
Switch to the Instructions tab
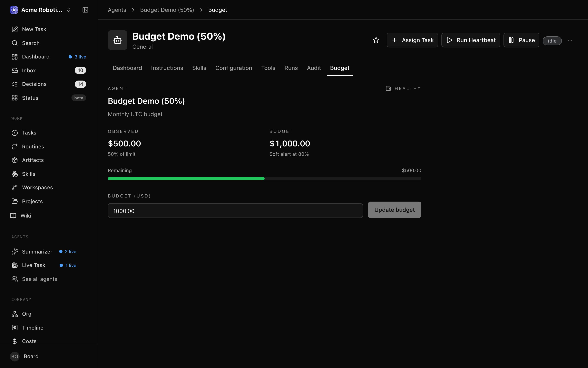pyautogui.click(x=167, y=68)
